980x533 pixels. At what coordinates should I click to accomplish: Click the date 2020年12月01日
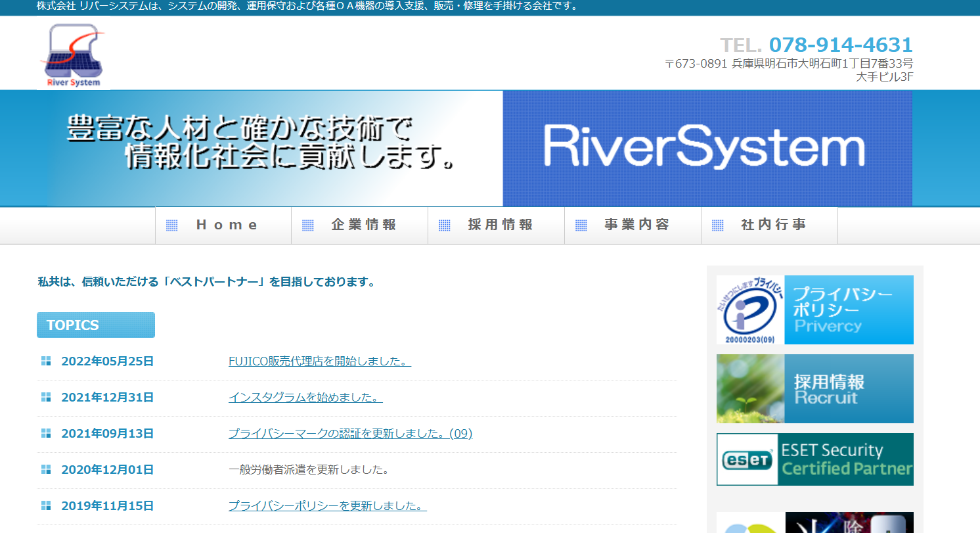(108, 469)
